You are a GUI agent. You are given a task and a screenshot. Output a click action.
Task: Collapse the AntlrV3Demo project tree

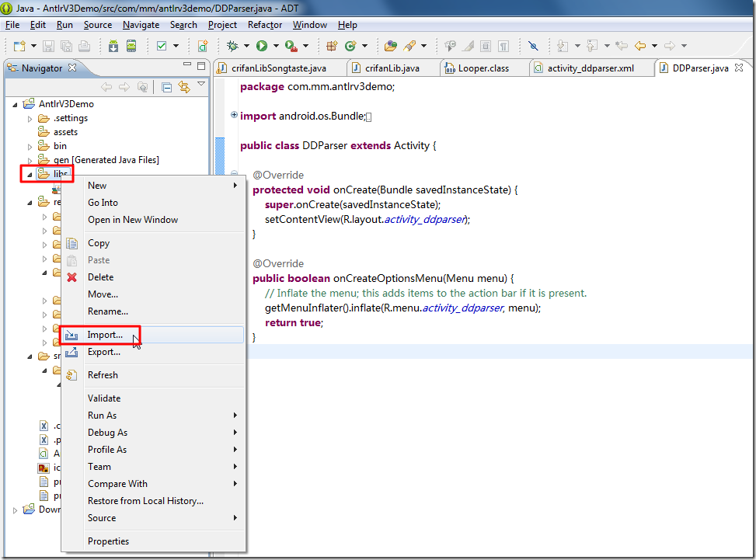click(x=16, y=104)
